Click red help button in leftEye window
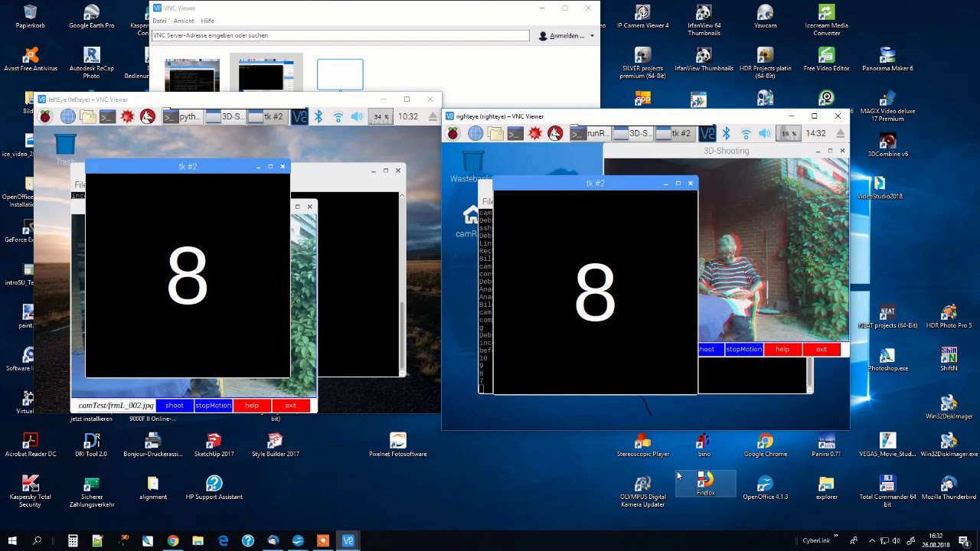This screenshot has height=551, width=980. (252, 406)
